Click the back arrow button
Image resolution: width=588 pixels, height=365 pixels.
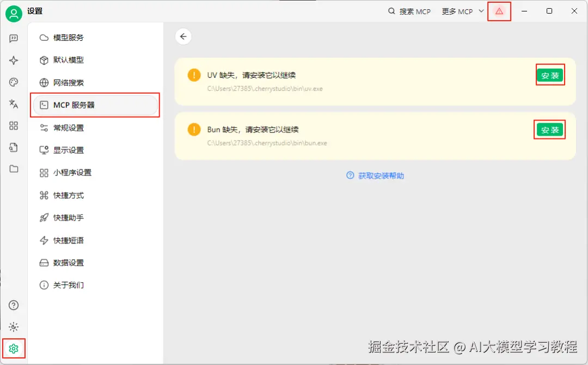coord(183,36)
